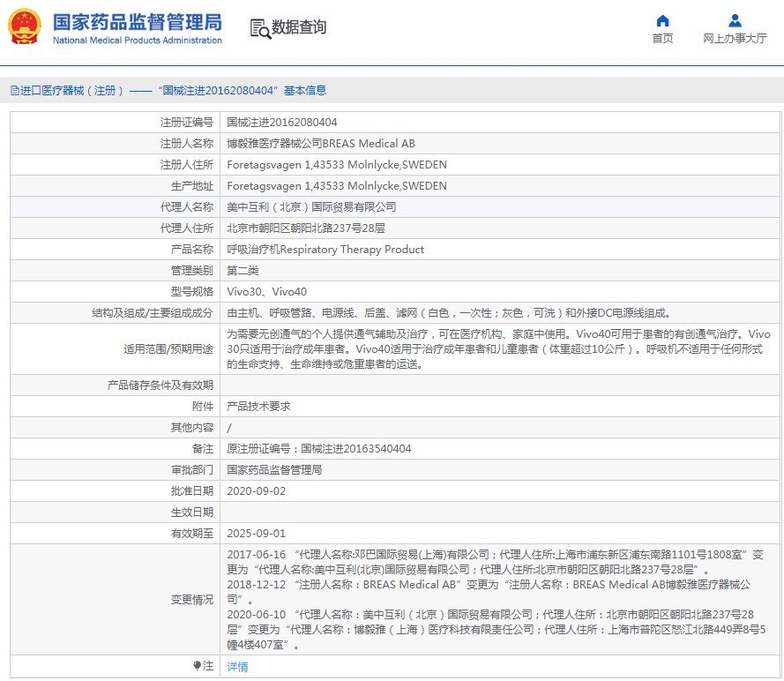Click the 注册人名称 label
This screenshot has height=681, width=784.
coord(186,144)
